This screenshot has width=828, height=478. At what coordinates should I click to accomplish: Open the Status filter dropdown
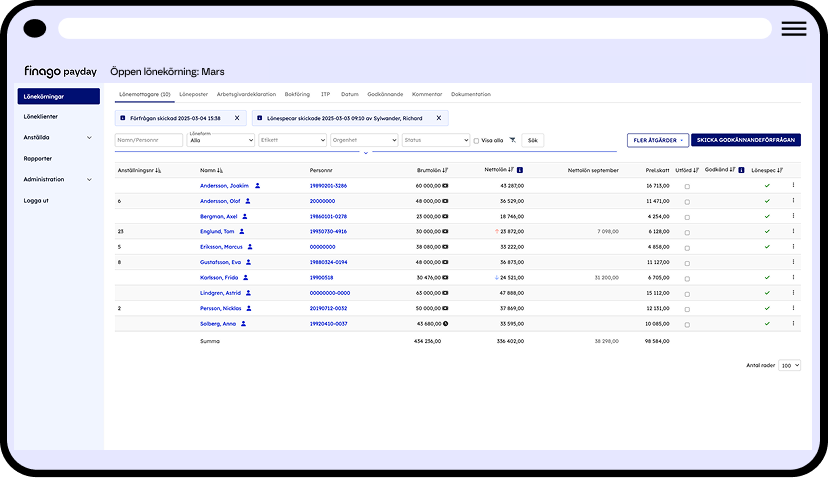(436, 141)
